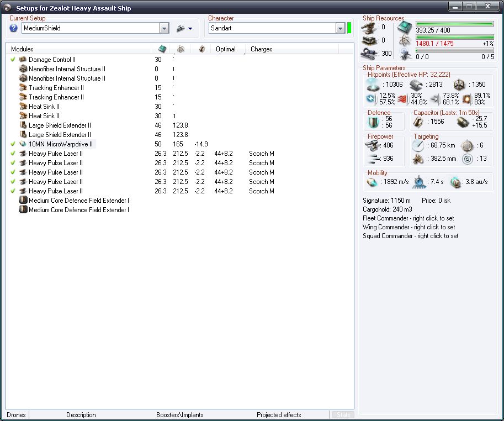The image size is (504, 421).
Task: Click the Cargohold: 240 m3 text
Action: click(x=388, y=209)
